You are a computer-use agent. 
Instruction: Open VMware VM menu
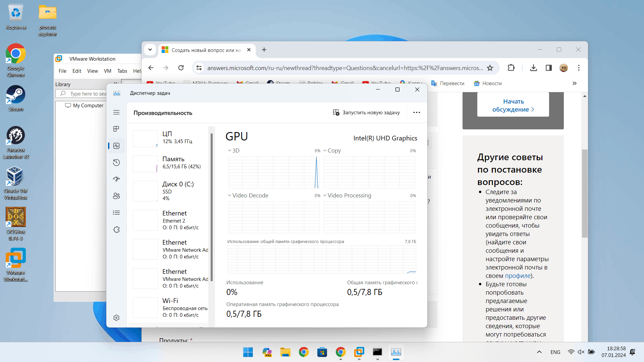108,71
